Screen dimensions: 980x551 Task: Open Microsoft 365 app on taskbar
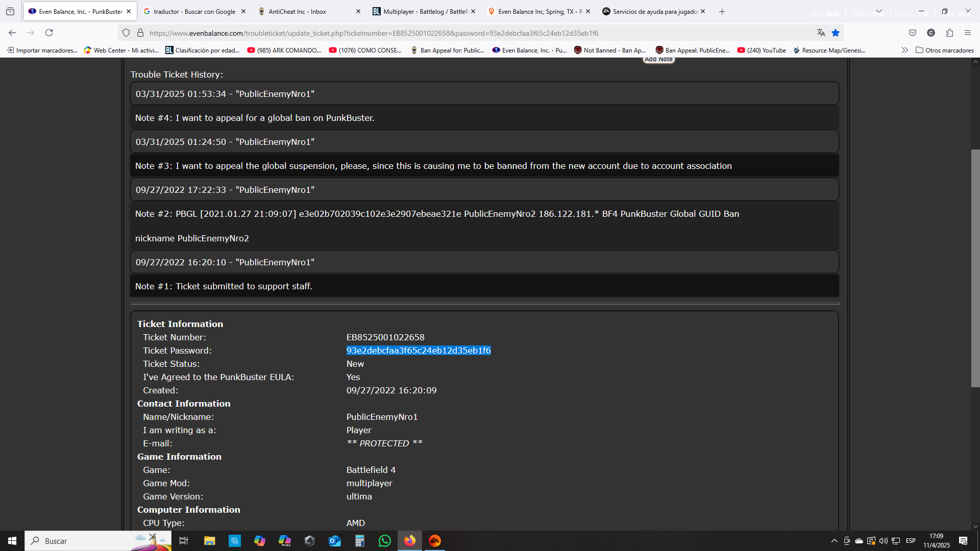[x=284, y=541]
